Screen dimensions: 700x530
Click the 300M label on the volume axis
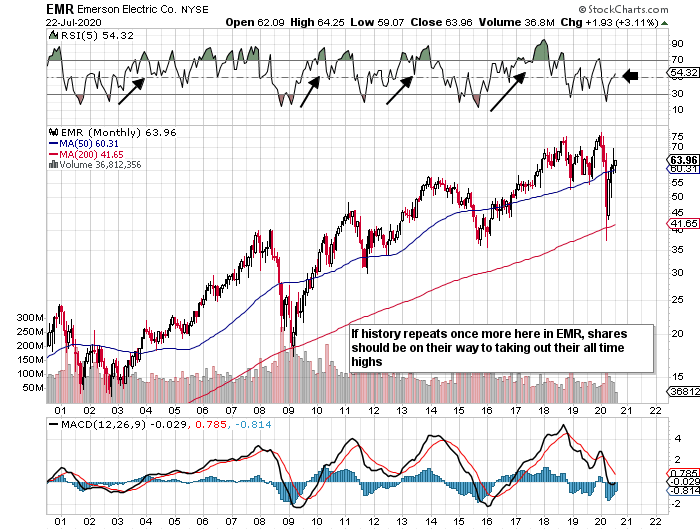pyautogui.click(x=30, y=317)
